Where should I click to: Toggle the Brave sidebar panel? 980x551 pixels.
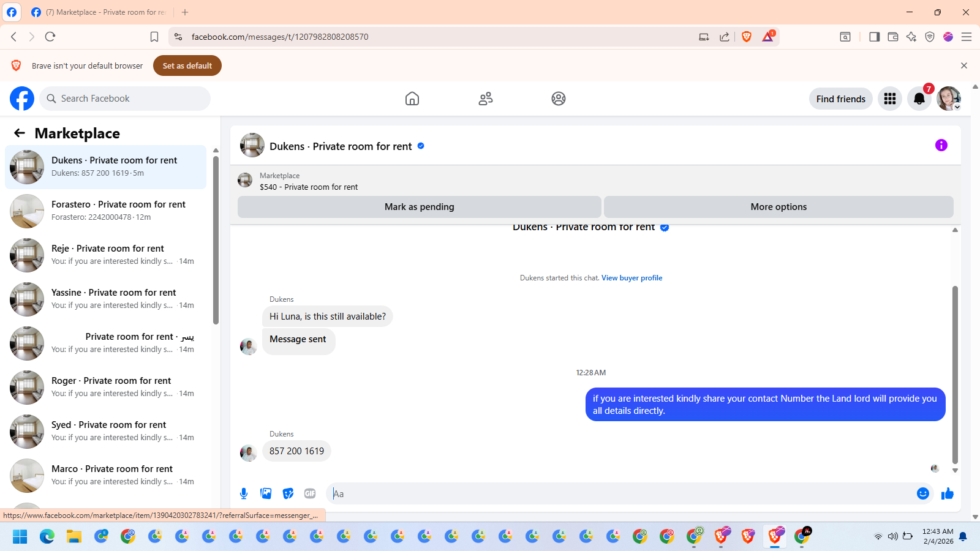click(x=875, y=37)
